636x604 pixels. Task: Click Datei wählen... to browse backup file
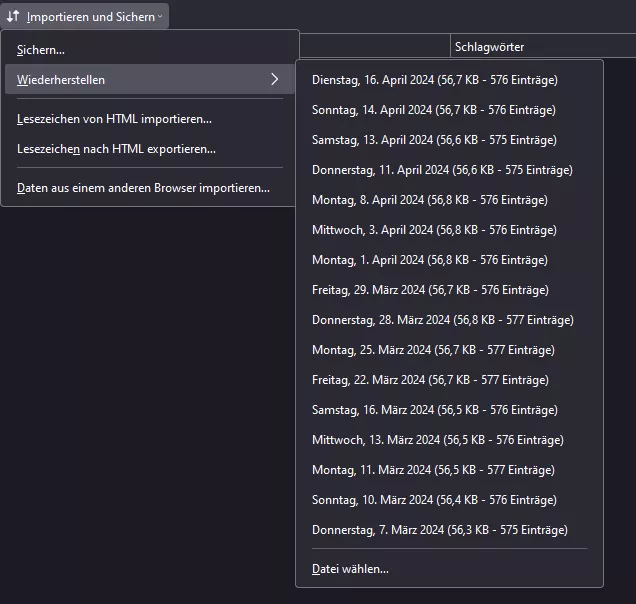[x=350, y=569]
